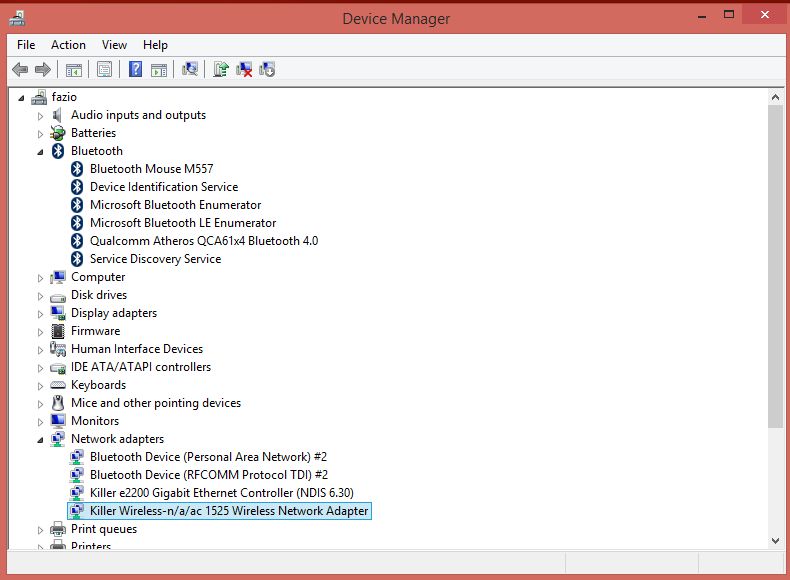Click the Display adapters category icon
The width and height of the screenshot is (790, 580).
click(x=58, y=313)
